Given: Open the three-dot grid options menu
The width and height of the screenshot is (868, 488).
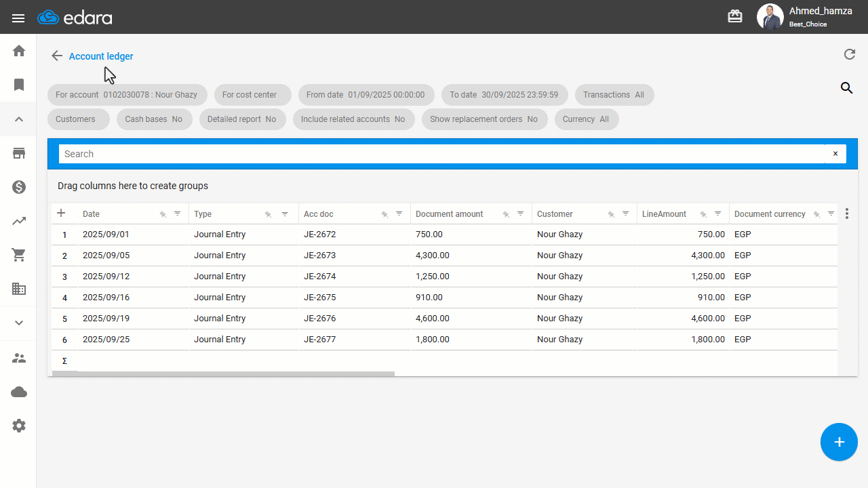Looking at the screenshot, I should coord(847,213).
